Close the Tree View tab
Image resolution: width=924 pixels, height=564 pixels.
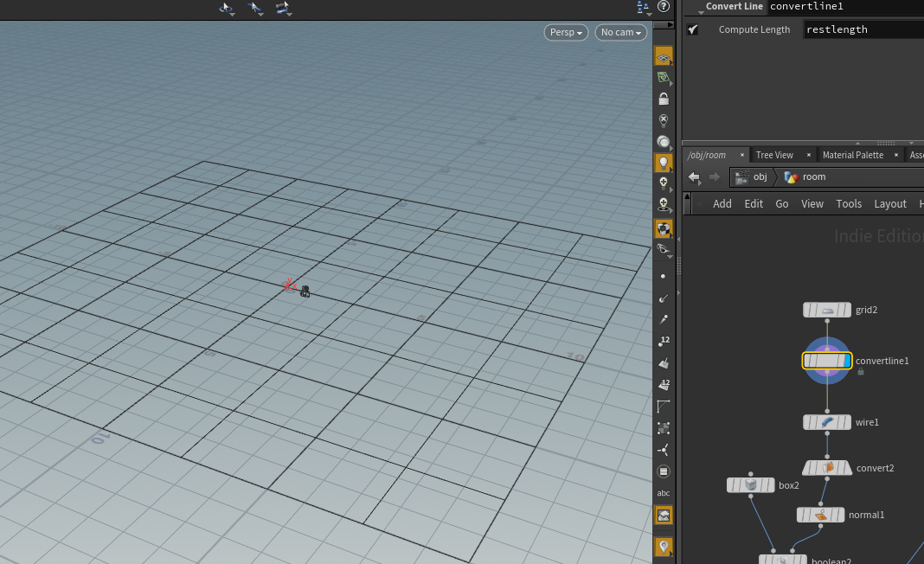pyautogui.click(x=808, y=155)
